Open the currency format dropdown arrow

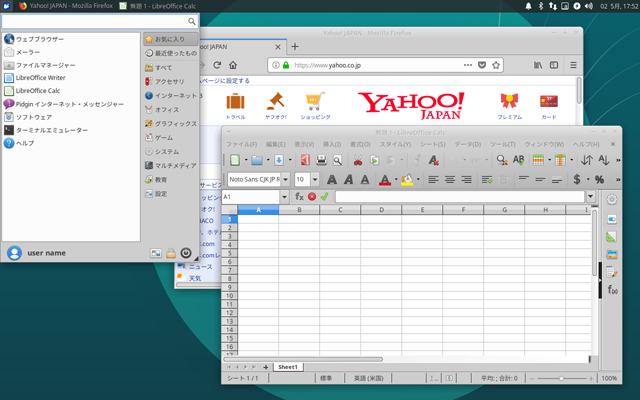click(588, 179)
